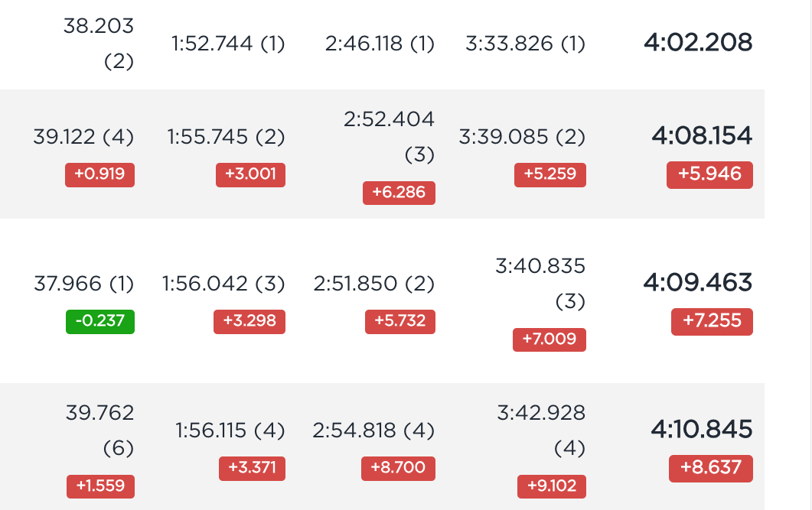812x510 pixels.
Task: Select the 4:08.154 finish time
Action: [702, 135]
